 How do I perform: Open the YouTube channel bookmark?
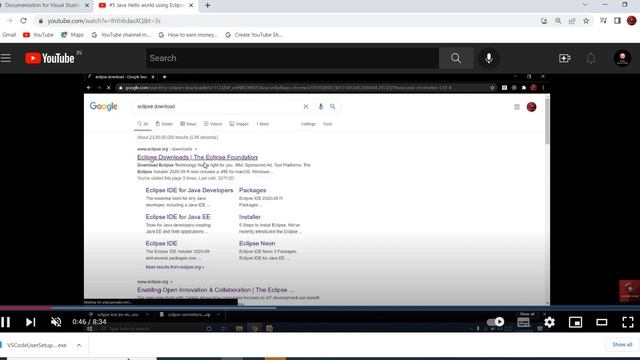click(x=121, y=35)
